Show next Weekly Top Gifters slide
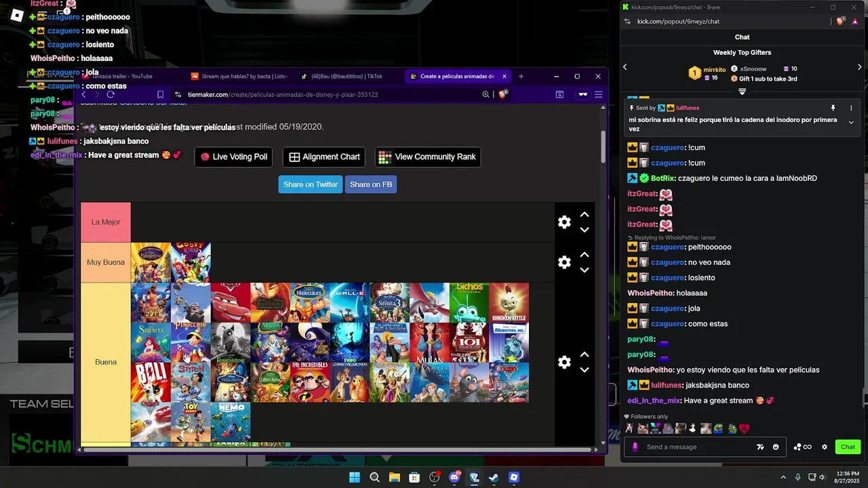The height and width of the screenshot is (488, 868). click(859, 66)
